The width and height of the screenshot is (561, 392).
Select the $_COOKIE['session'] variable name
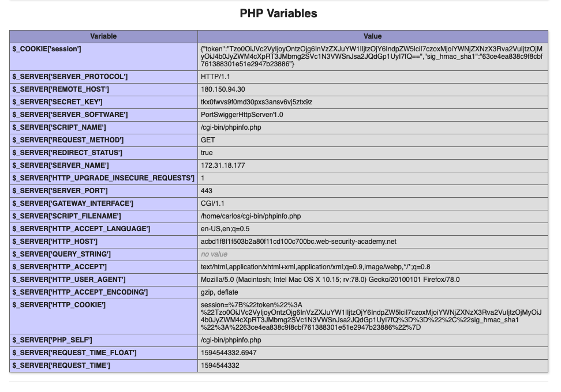47,49
